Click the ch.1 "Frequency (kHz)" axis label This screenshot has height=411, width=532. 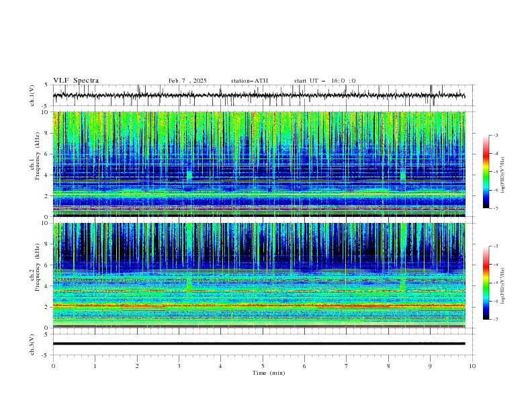[x=38, y=156]
